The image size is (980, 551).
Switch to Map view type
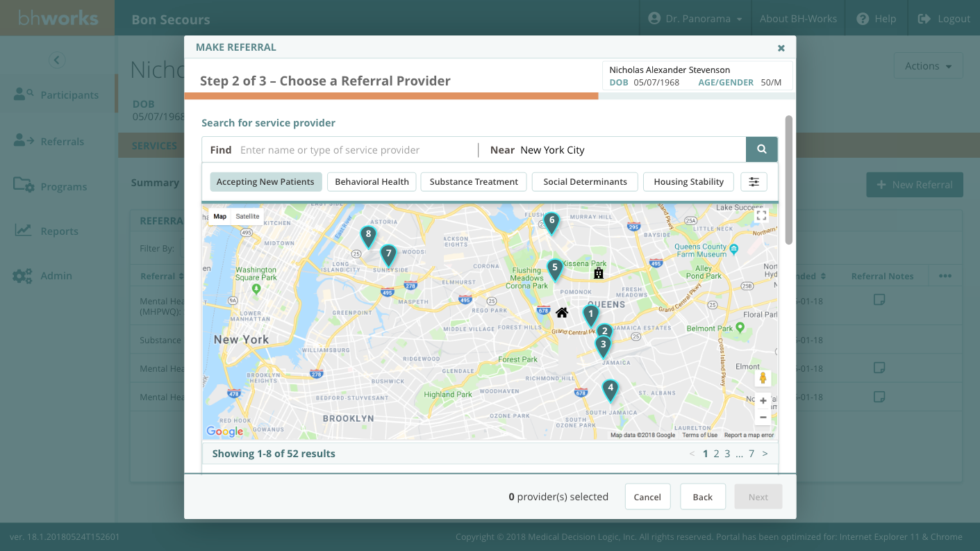pos(219,216)
